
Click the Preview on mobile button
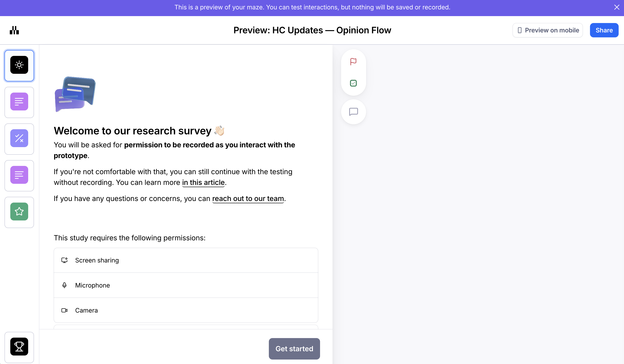[x=548, y=30]
